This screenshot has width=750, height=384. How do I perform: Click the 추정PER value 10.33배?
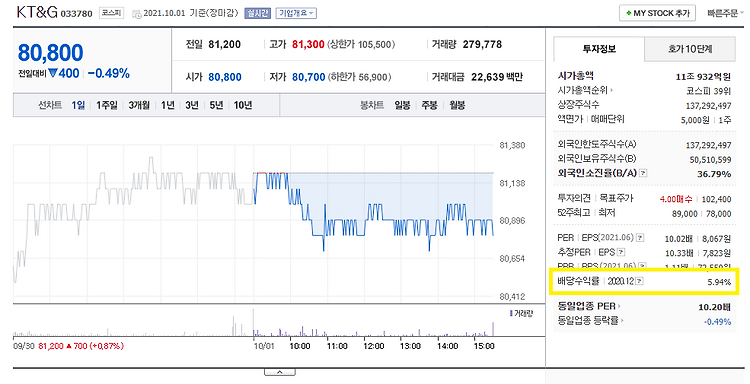point(679,253)
